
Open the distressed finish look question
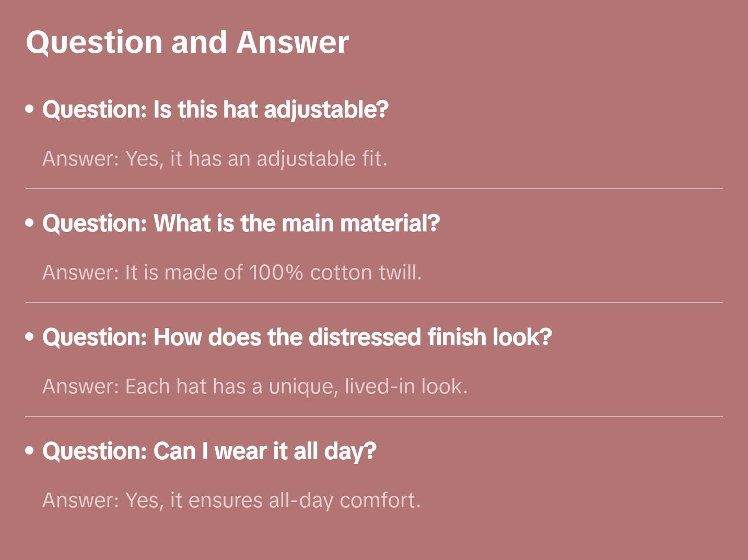tap(297, 337)
